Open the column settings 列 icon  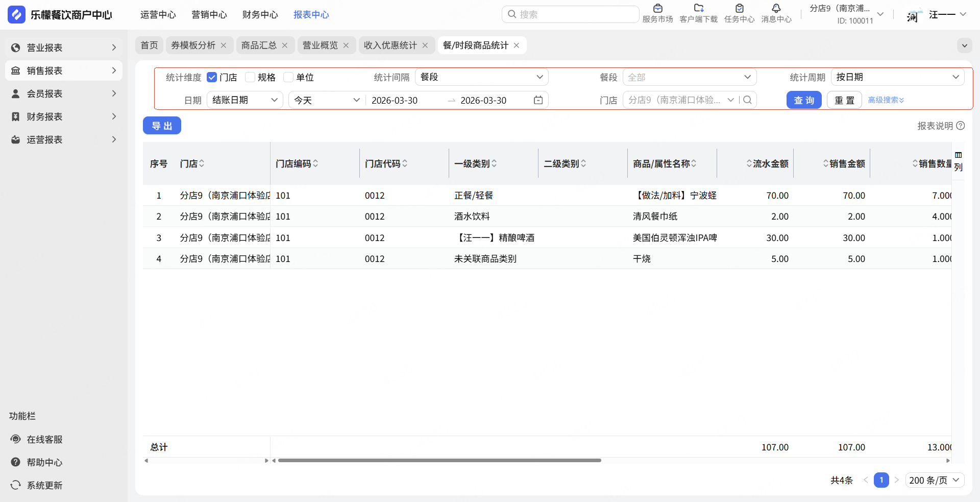click(958, 161)
